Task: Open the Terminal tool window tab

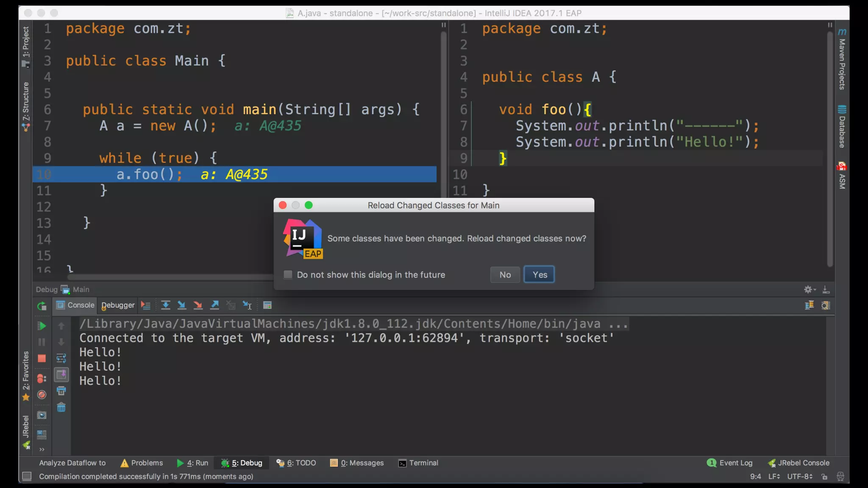Action: (418, 463)
